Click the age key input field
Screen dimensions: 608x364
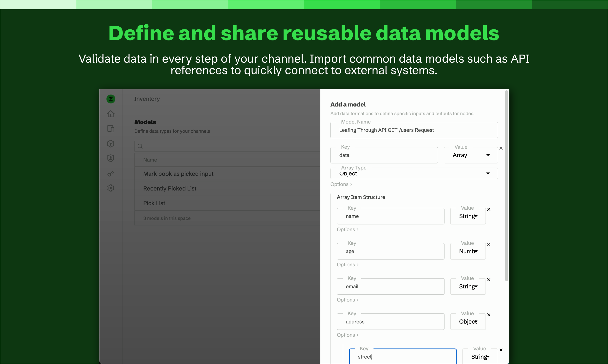(390, 251)
